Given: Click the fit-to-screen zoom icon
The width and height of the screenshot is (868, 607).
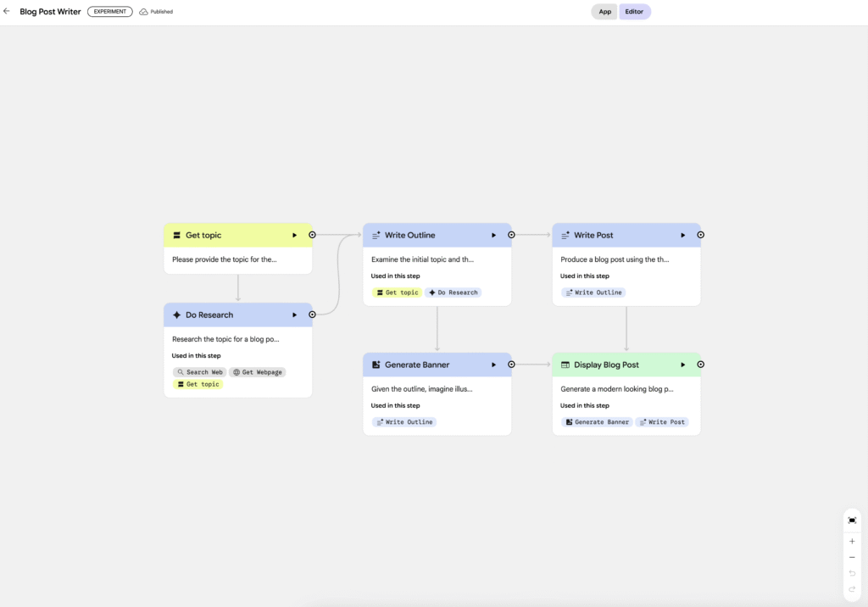Looking at the screenshot, I should [x=852, y=520].
